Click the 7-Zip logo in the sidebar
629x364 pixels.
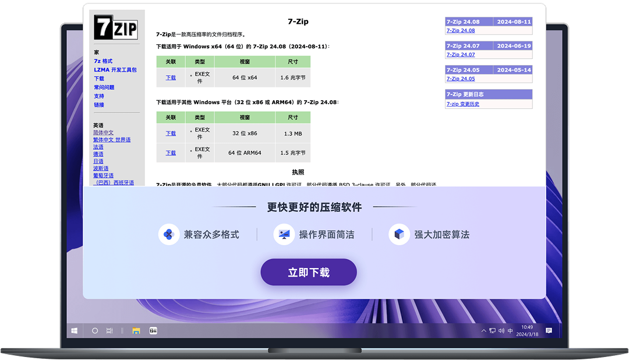(x=117, y=27)
